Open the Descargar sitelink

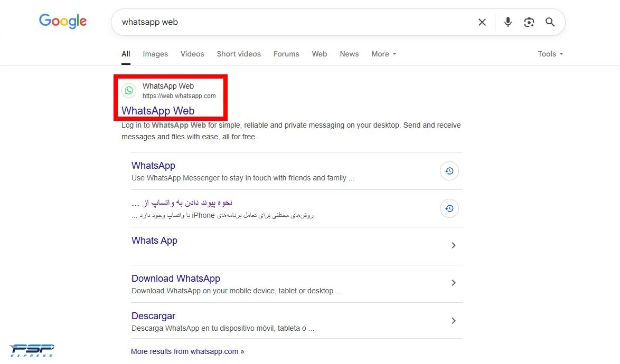(x=154, y=316)
